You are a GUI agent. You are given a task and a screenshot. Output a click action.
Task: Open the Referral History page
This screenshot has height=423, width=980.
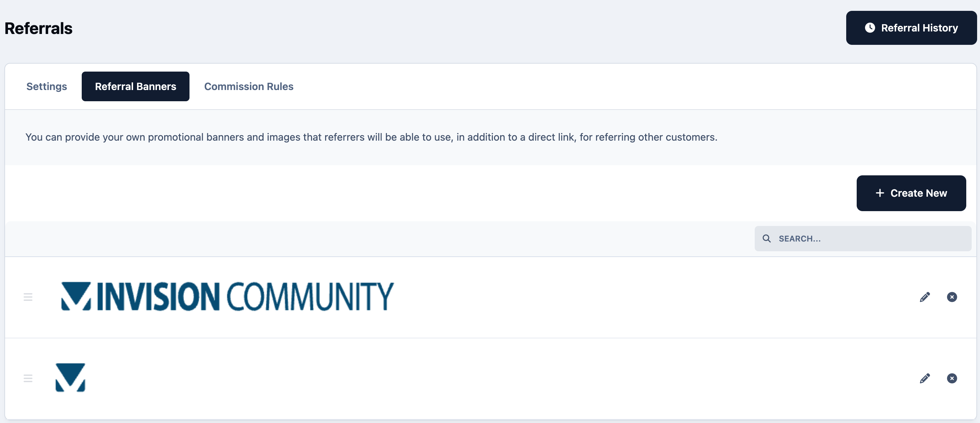[911, 28]
